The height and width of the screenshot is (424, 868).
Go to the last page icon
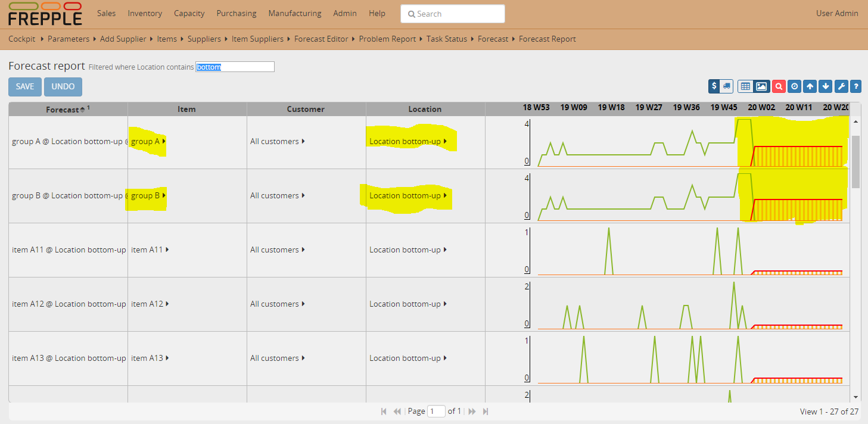pos(486,411)
